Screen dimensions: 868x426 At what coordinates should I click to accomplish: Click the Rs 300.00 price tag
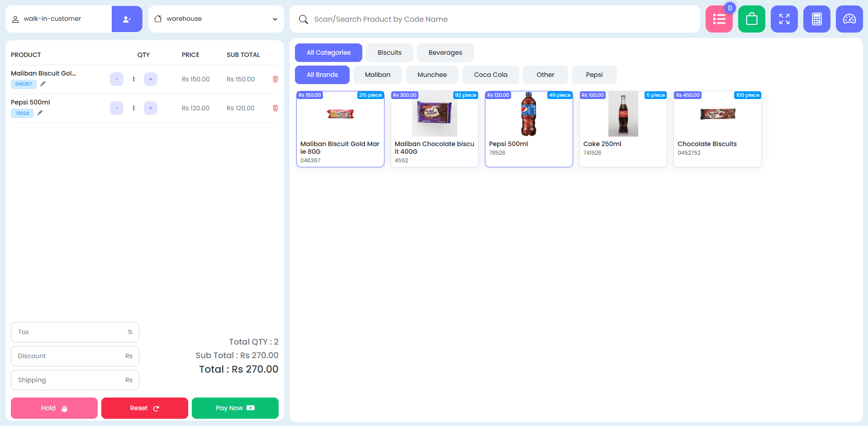[404, 95]
